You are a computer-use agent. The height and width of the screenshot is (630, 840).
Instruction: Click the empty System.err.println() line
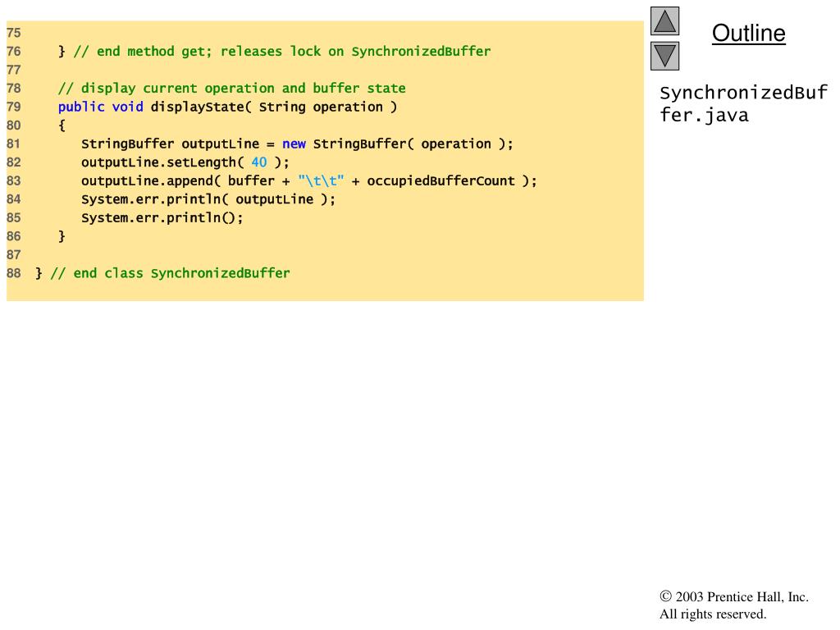tap(162, 218)
